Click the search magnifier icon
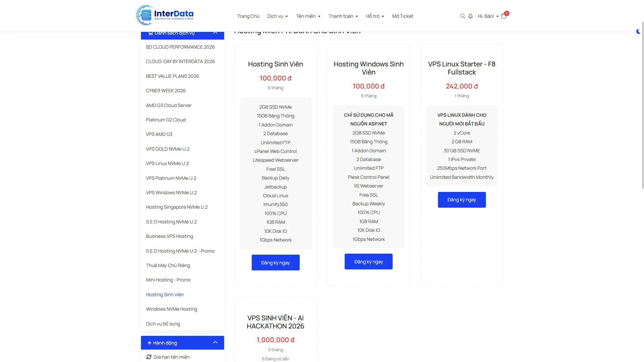 pyautogui.click(x=462, y=16)
